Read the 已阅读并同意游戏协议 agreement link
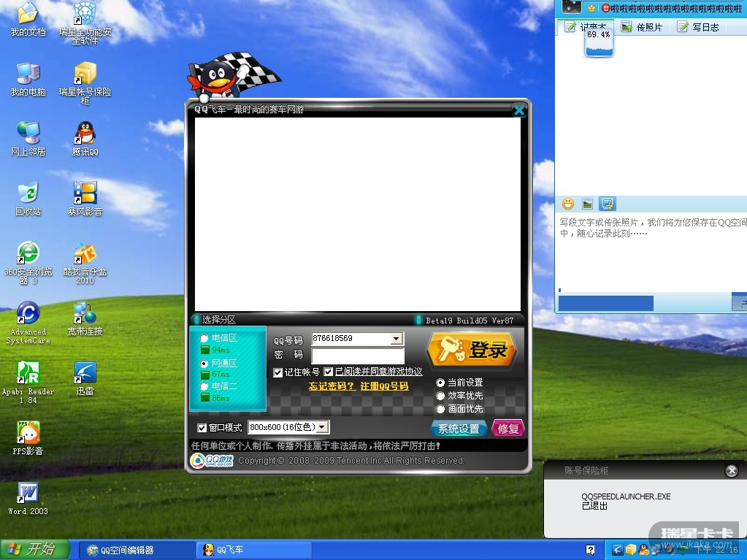The height and width of the screenshot is (560, 747). pyautogui.click(x=379, y=372)
